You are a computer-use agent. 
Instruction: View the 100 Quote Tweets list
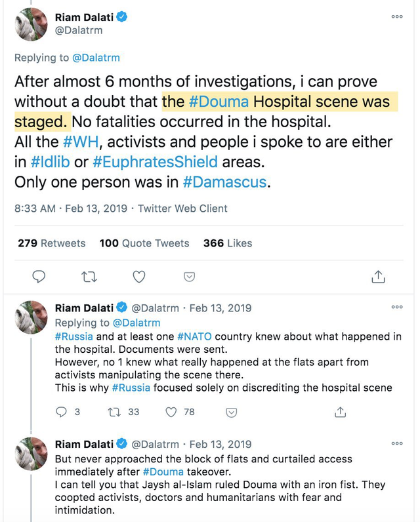click(x=144, y=243)
